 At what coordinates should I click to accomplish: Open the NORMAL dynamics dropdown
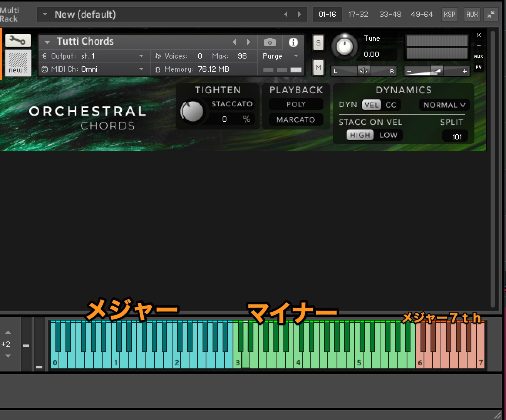point(444,105)
